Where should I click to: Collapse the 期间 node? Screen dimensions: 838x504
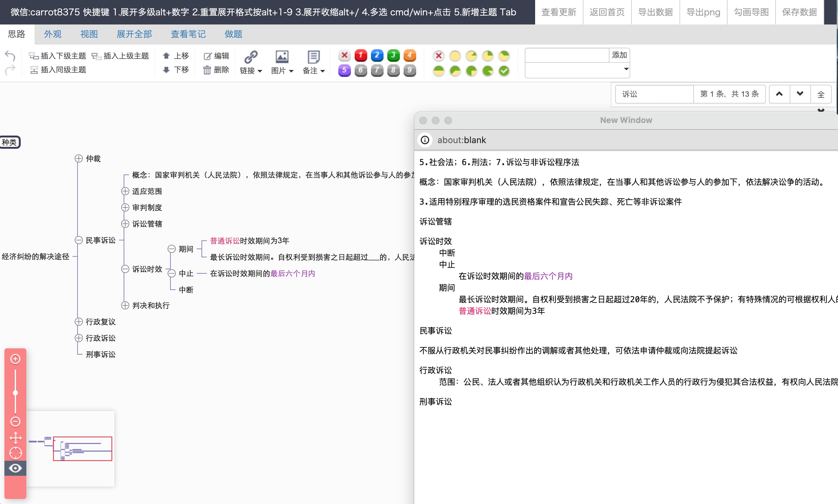point(172,249)
